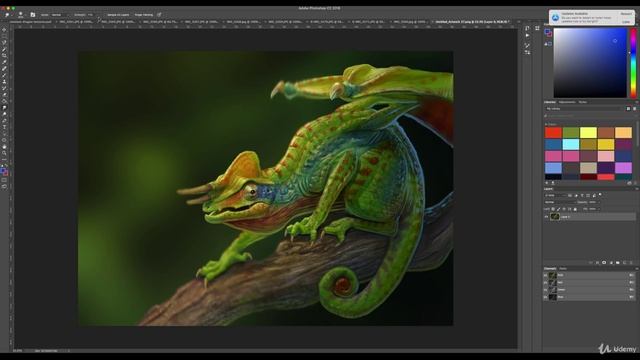Screen dimensions: 640x360
Task: Click Restart in the Updates Available notification
Action: pos(626,14)
